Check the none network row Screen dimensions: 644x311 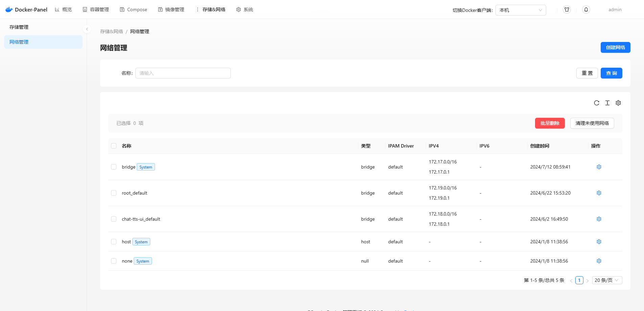click(114, 261)
